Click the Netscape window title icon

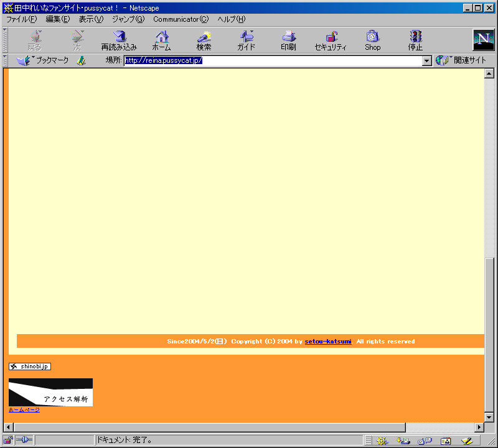coord(8,8)
